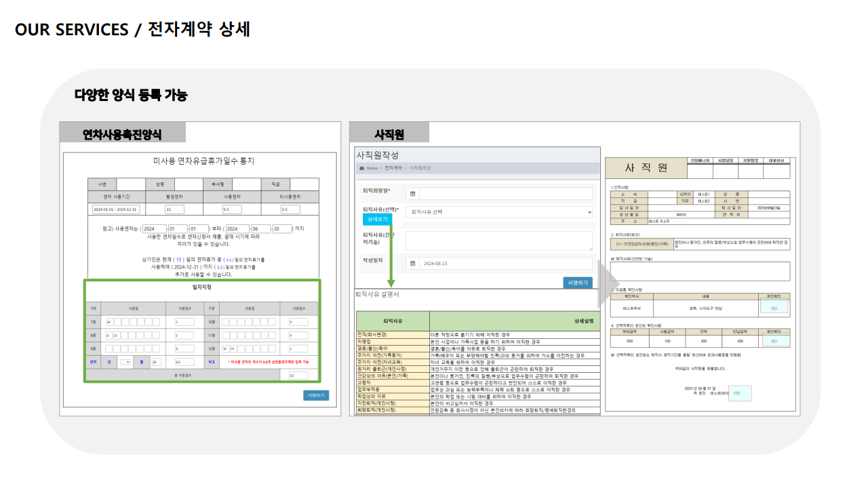Click the 12월 사용일수 field
The image size is (868, 488).
tap(298, 348)
